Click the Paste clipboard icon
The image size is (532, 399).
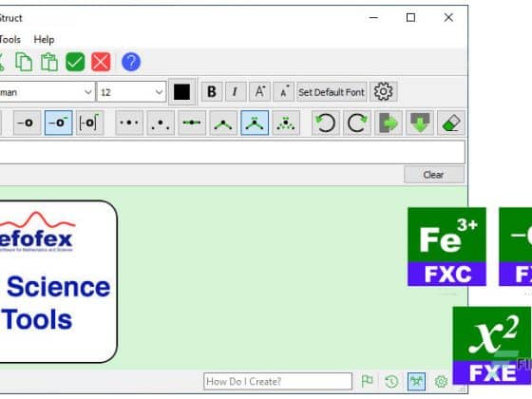point(49,62)
